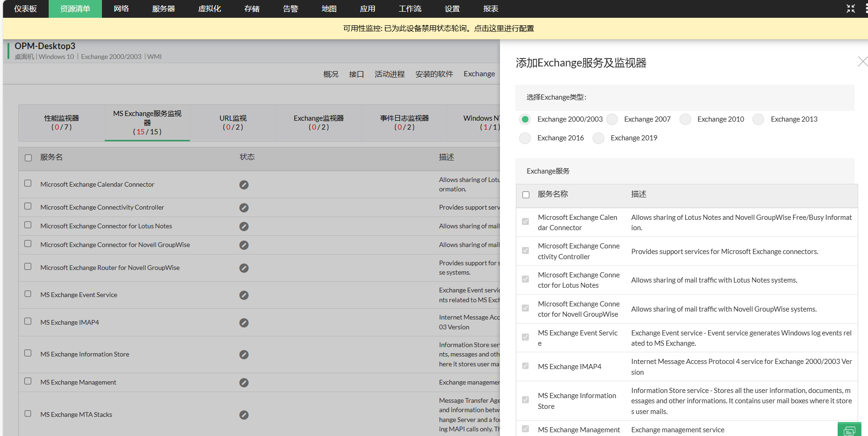The width and height of the screenshot is (868, 436).
Task: Check the Microsoft Exchange Connectivity Controller row checkbox
Action: pos(28,206)
